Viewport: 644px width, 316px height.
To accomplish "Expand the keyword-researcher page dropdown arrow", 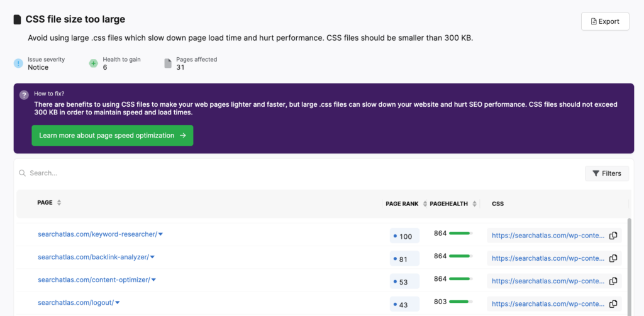I will [x=161, y=234].
